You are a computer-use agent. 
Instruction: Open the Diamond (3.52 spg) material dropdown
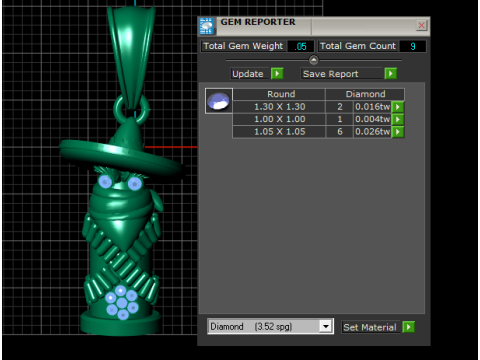(x=270, y=326)
